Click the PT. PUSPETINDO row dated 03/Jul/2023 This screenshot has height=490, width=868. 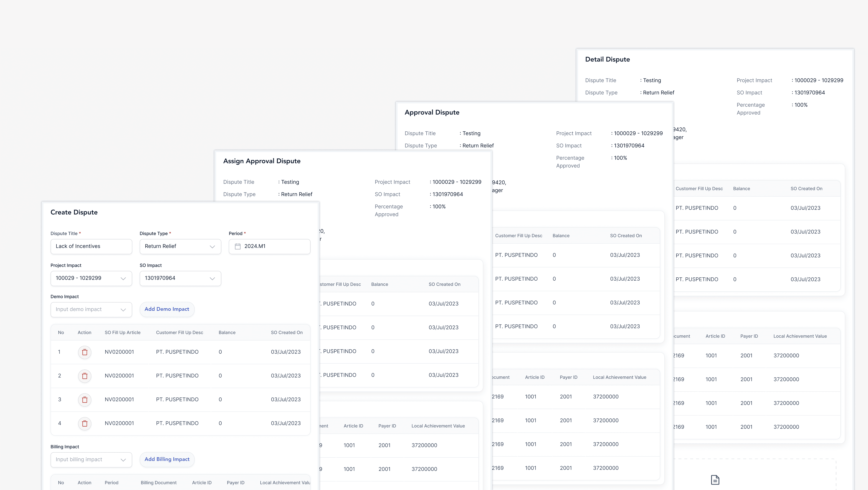(x=178, y=352)
